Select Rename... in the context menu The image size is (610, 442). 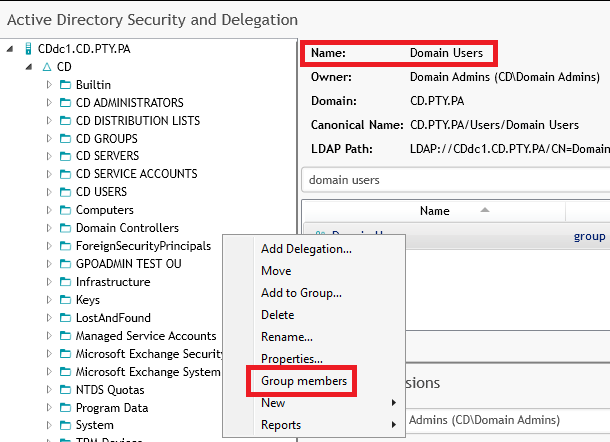tap(287, 337)
